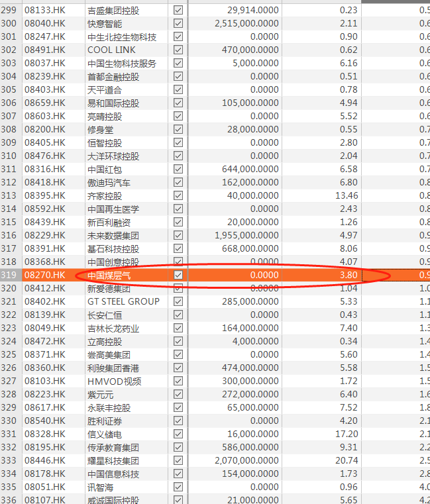The image size is (430, 504).
Task: Select the value cell 2,515,000.0000
Action: tap(235, 23)
